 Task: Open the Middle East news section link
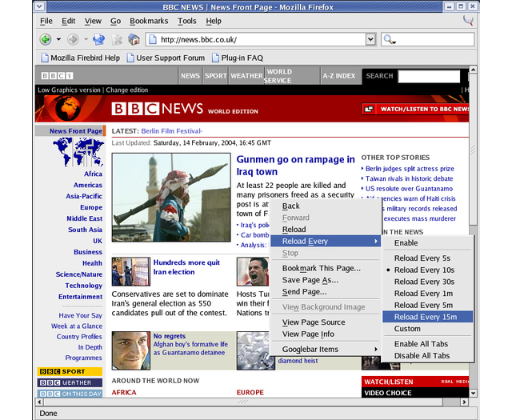pyautogui.click(x=84, y=218)
